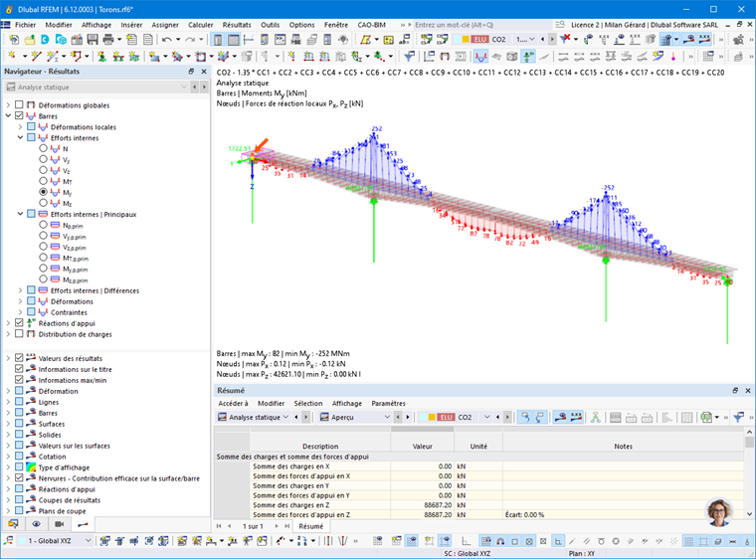Click the redo arrow icon
The image size is (756, 559).
click(x=190, y=40)
